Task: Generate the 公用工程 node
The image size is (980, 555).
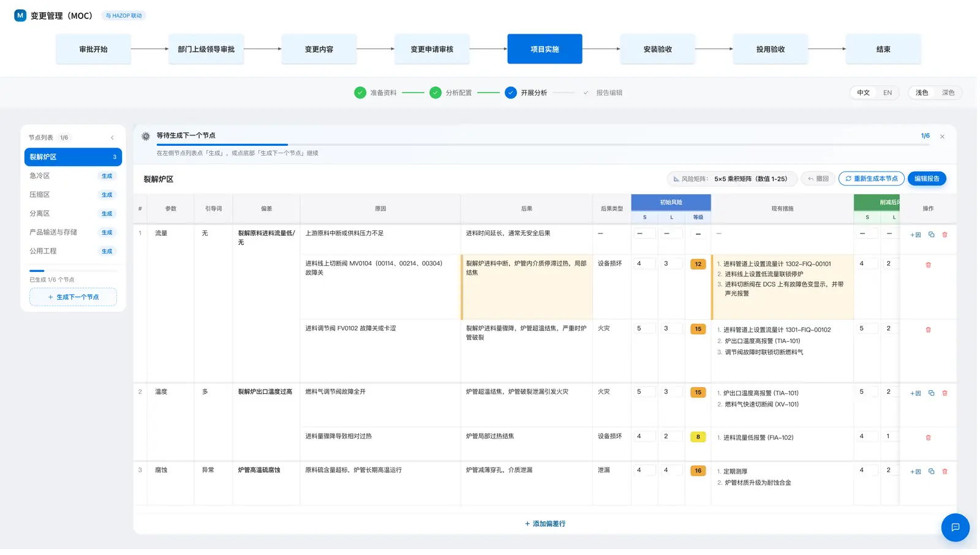Action: [107, 251]
